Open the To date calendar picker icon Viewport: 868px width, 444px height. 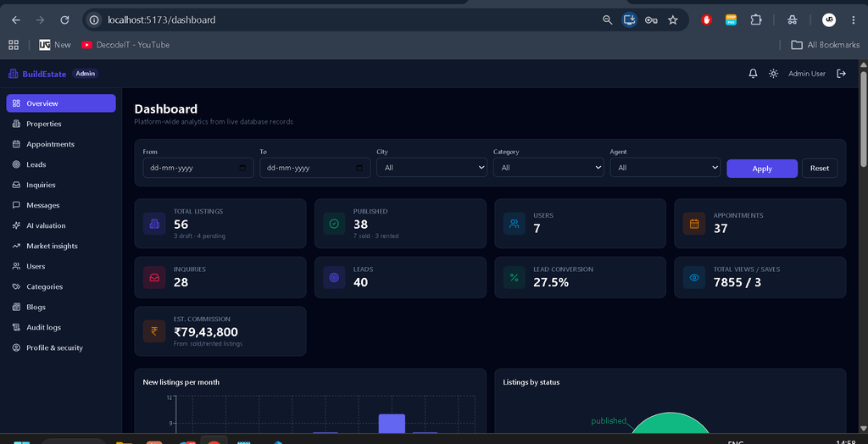click(x=359, y=168)
